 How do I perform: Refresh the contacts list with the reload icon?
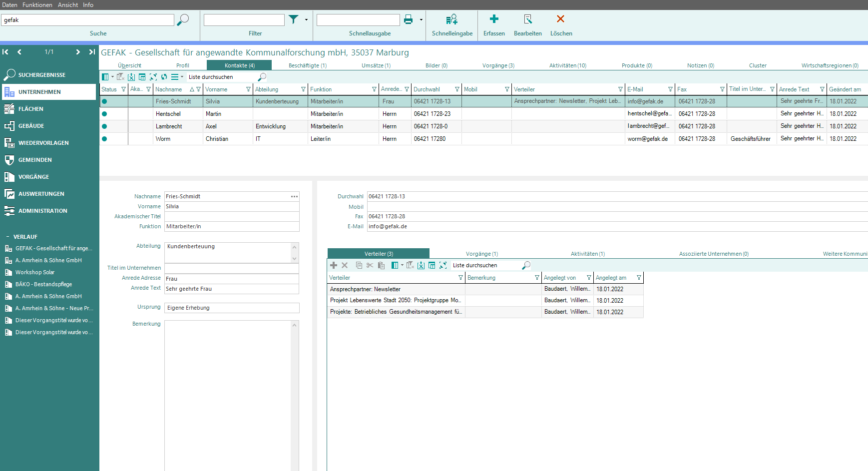pos(164,77)
